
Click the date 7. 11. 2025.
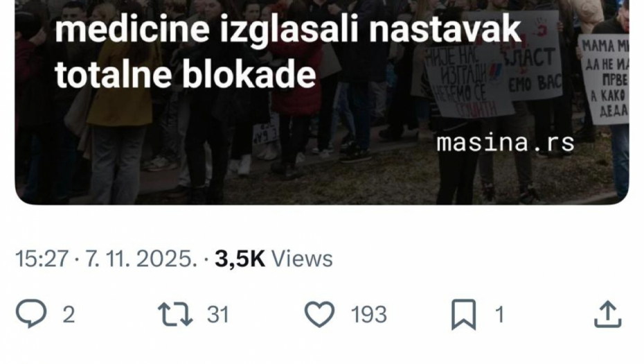(141, 259)
